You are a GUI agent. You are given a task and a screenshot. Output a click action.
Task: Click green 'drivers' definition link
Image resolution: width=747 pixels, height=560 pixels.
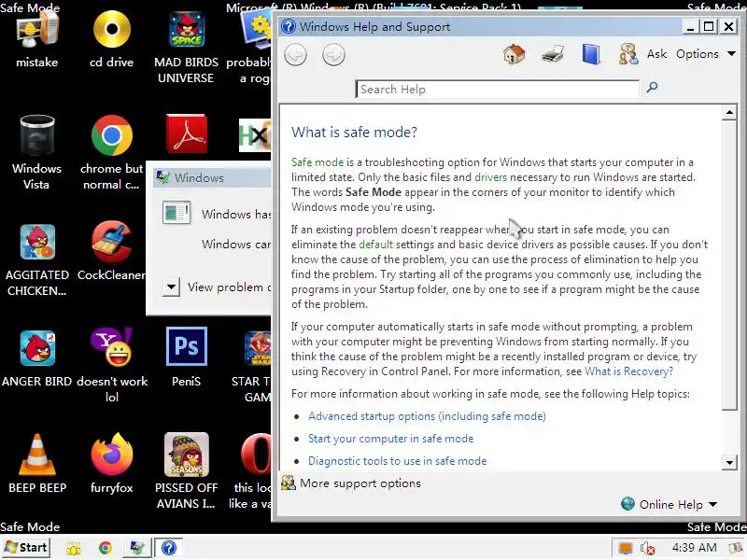[x=490, y=177]
